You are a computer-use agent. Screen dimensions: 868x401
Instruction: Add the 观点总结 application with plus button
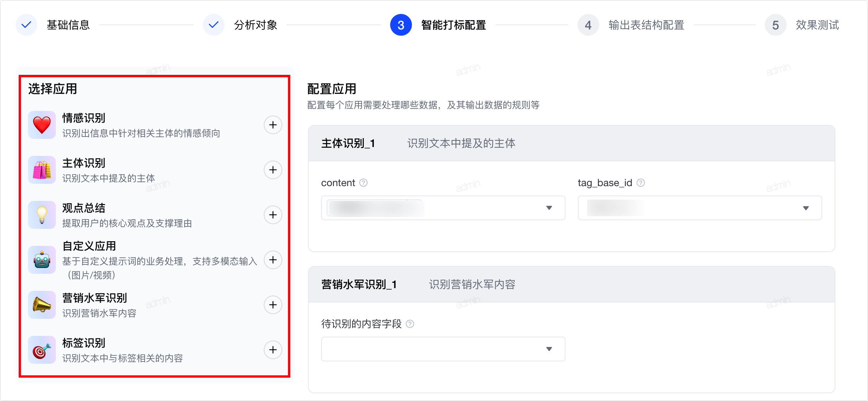point(273,215)
